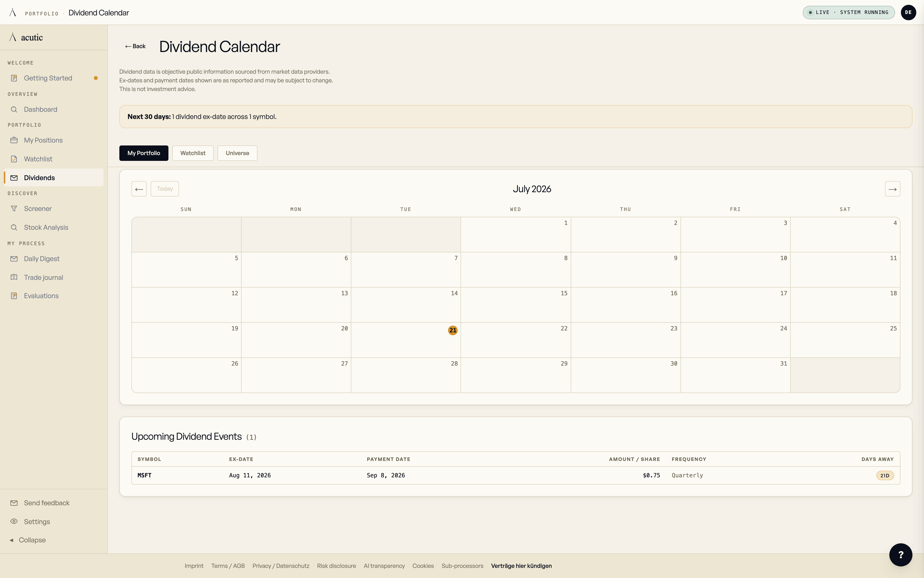Open Trade journal in sidebar
Viewport: 924px width, 578px height.
coord(53,277)
